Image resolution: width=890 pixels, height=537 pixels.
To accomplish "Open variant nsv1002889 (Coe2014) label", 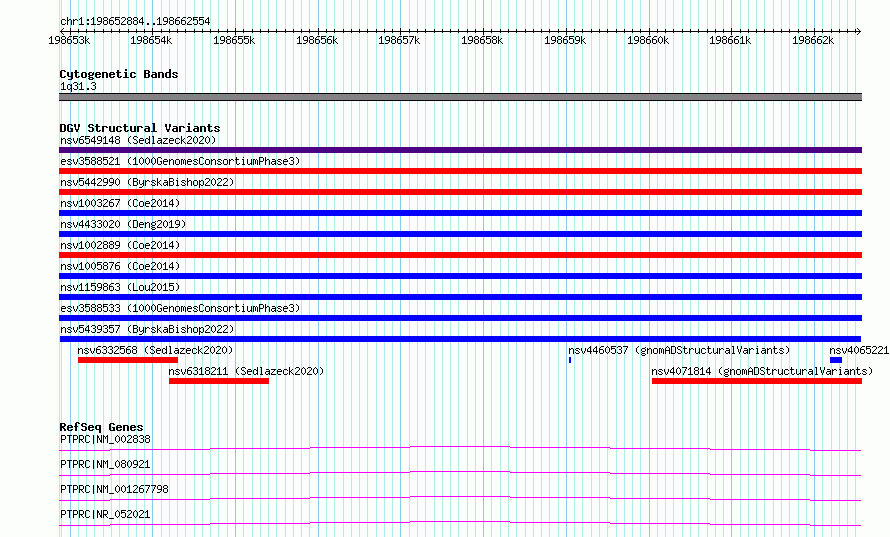I will (x=120, y=245).
